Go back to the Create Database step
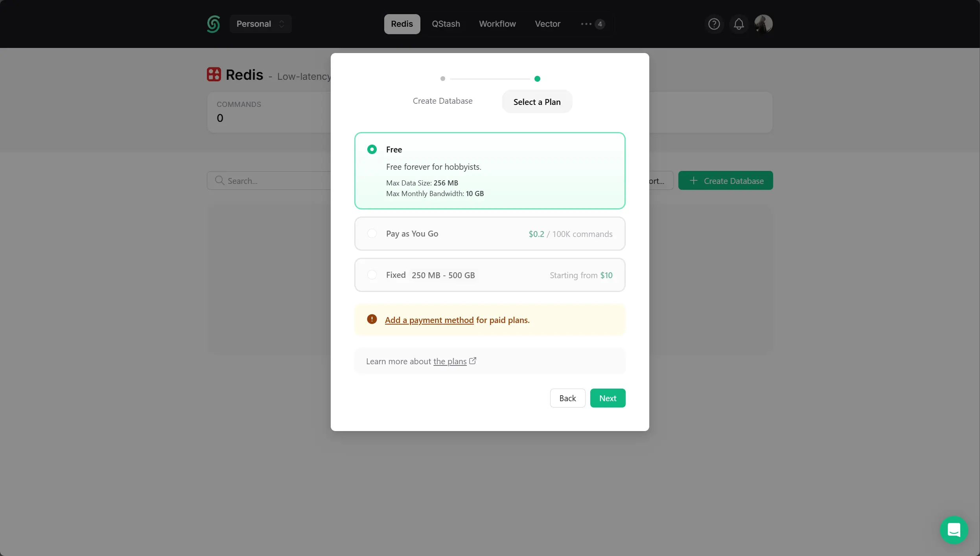Viewport: 980px width, 556px height. (x=442, y=101)
